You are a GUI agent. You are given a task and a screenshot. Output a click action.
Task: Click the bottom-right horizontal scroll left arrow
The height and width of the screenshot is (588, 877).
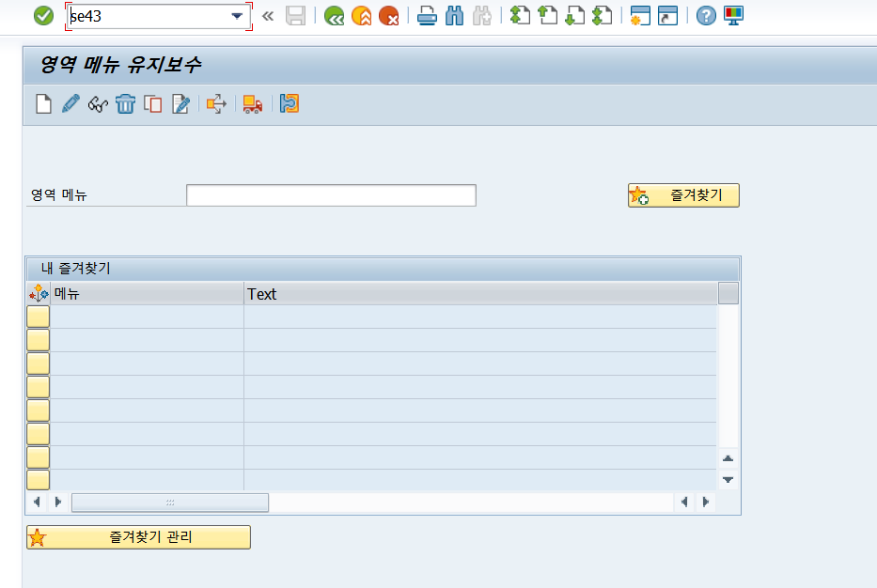684,502
